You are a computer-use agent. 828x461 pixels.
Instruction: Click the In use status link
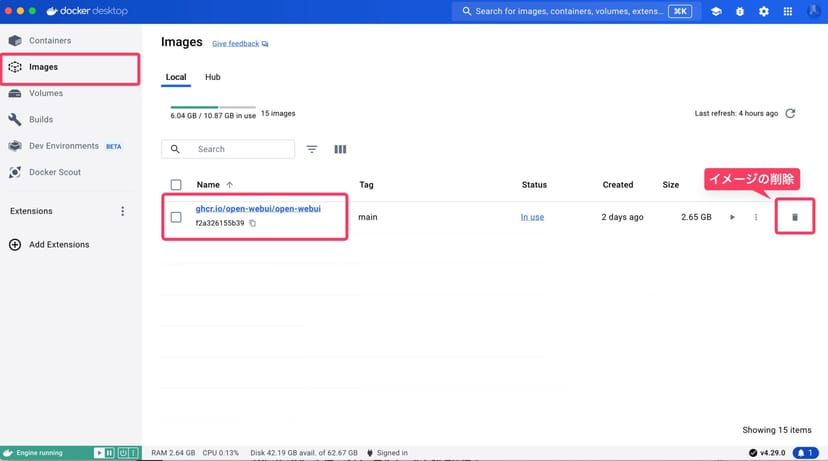point(532,217)
